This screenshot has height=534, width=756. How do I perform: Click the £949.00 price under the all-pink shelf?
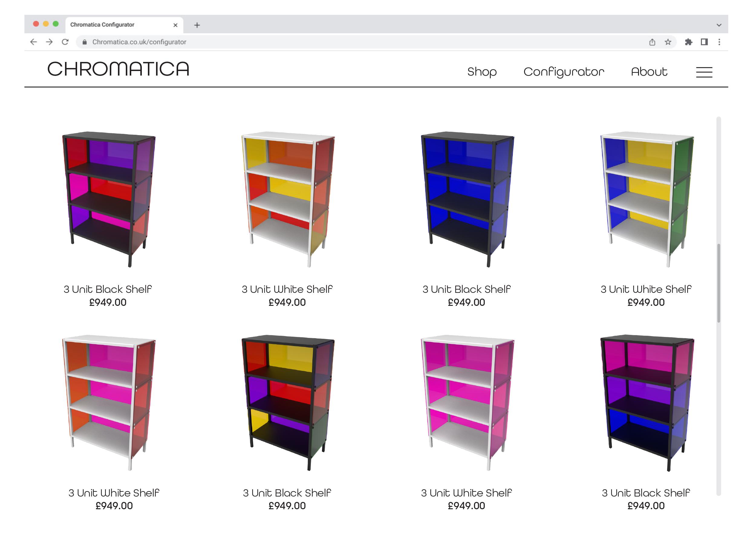click(467, 506)
